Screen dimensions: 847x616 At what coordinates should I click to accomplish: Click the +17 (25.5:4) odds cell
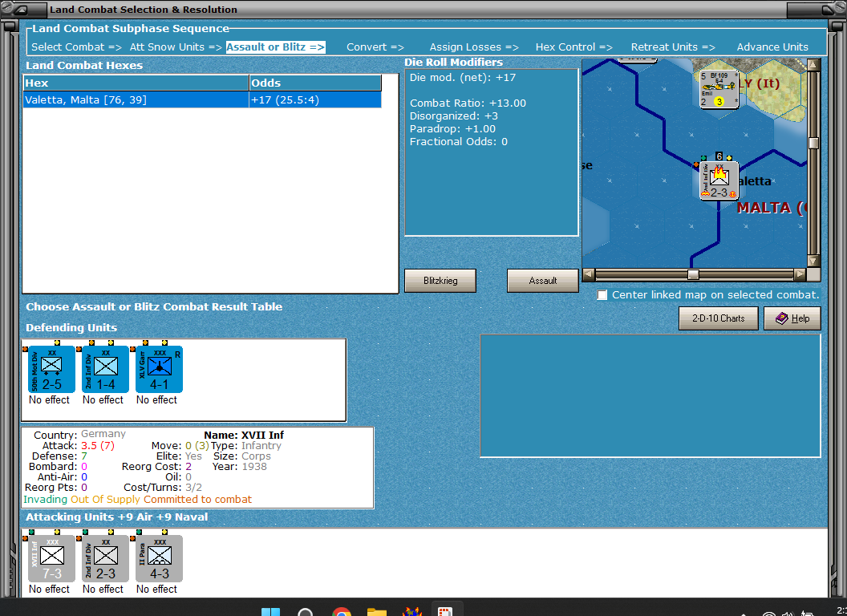[315, 100]
